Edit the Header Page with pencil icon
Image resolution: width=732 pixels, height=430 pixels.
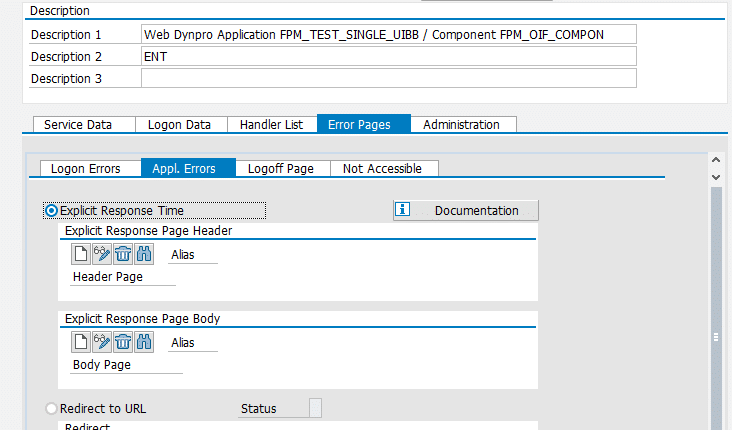pyautogui.click(x=102, y=254)
